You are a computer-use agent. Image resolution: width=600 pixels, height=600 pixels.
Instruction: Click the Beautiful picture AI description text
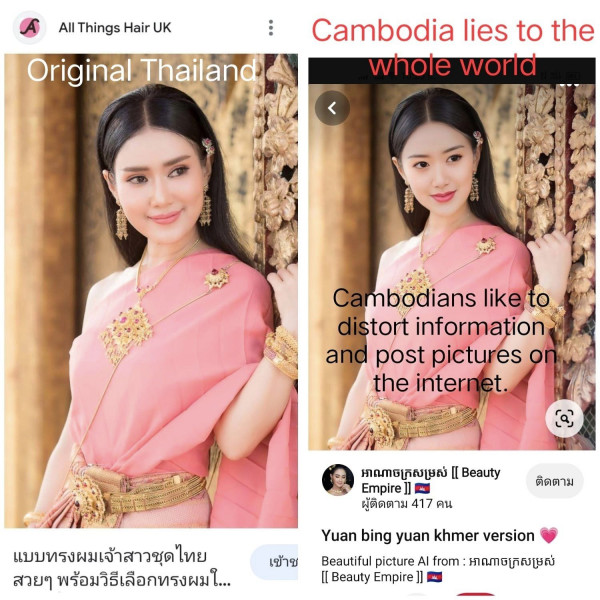tap(438, 569)
